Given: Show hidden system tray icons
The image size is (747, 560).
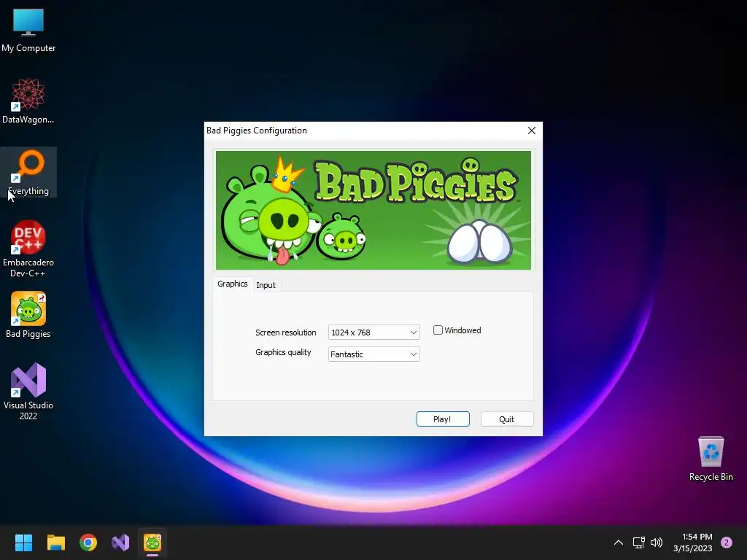Looking at the screenshot, I should 619,542.
